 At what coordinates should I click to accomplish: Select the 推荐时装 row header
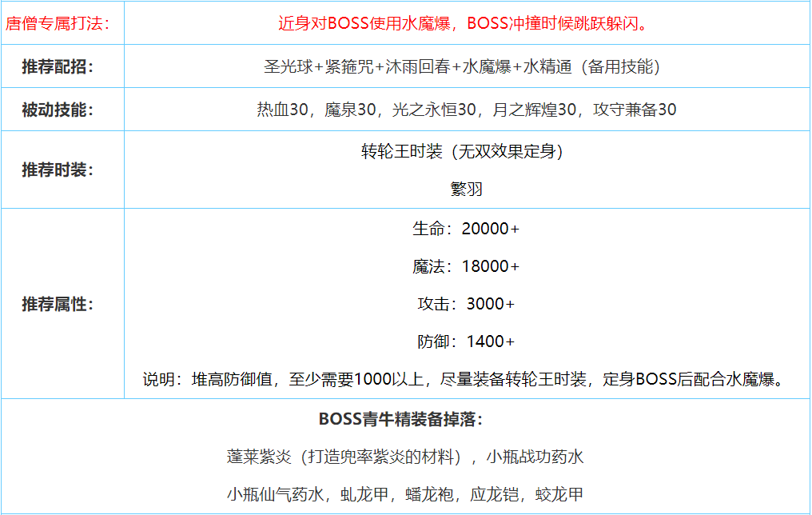click(x=58, y=170)
